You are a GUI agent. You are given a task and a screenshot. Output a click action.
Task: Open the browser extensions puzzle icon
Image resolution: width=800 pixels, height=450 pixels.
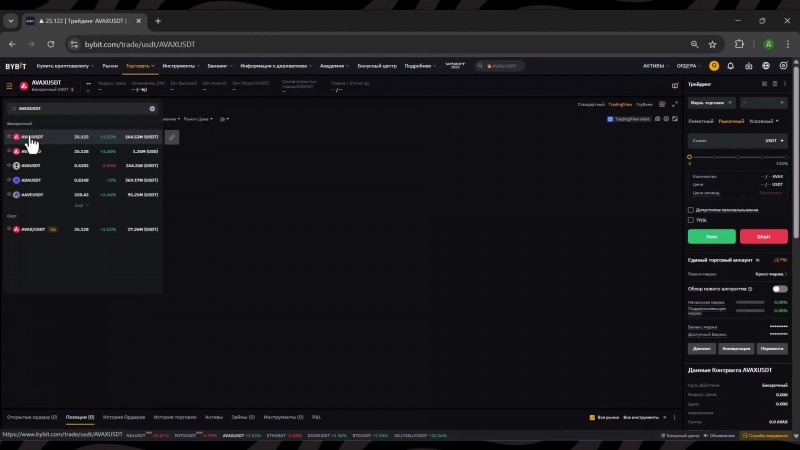click(739, 44)
